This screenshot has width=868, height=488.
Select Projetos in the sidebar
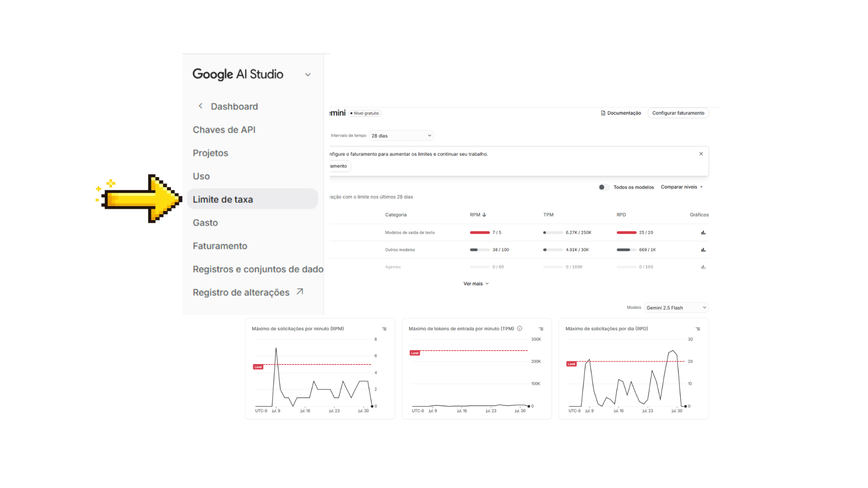(x=210, y=153)
